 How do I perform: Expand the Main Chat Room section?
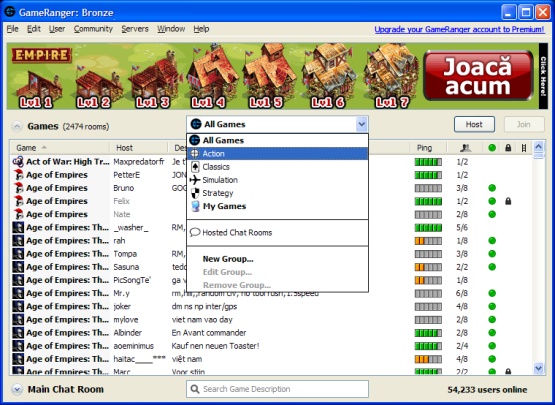[17, 389]
